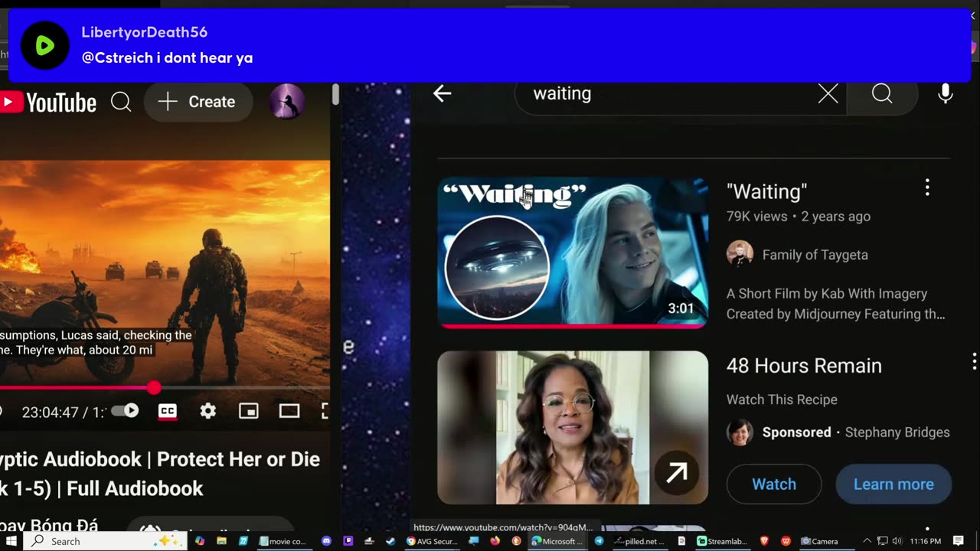Click the Learn more button

point(893,484)
